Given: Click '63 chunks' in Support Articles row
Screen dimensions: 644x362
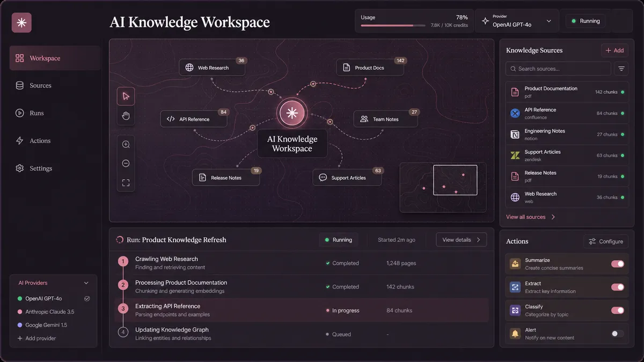Looking at the screenshot, I should (x=607, y=156).
